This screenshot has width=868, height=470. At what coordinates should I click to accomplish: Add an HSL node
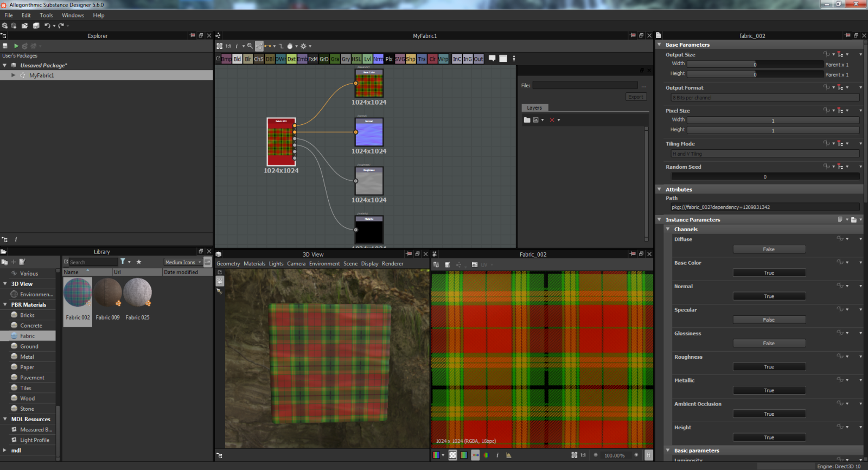click(x=356, y=59)
